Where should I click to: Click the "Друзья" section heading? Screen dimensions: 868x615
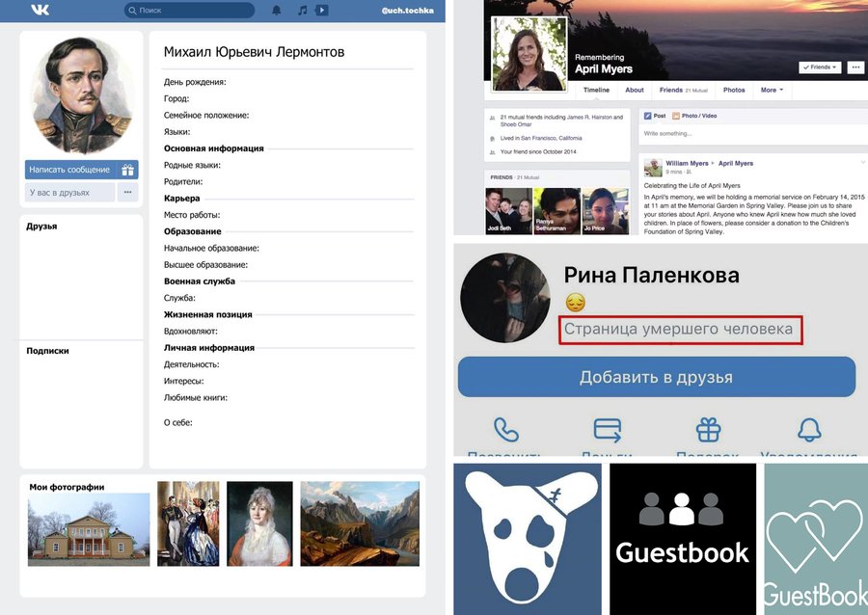[x=41, y=227]
